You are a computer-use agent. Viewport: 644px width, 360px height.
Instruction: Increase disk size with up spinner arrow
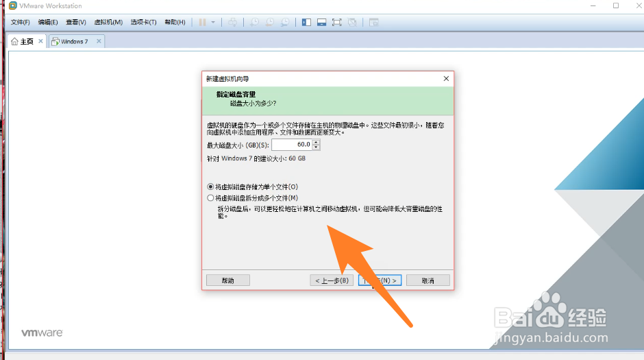[x=316, y=142]
